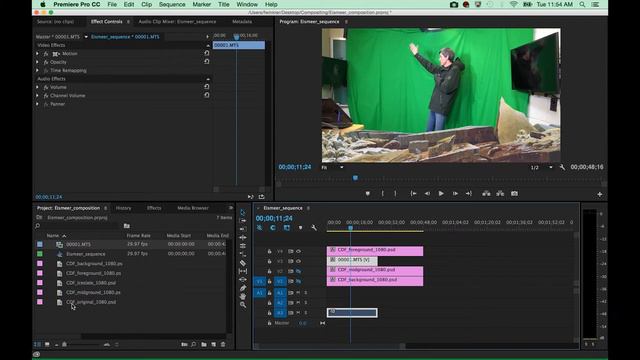Open the 1/2 playback resolution dropdown
This screenshot has height=360, width=640.
[542, 167]
